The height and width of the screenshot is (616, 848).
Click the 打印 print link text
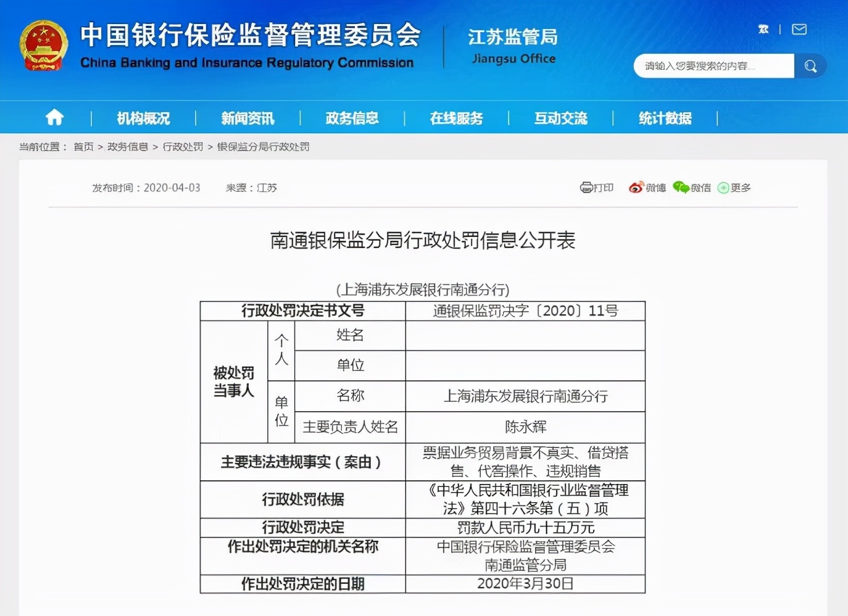coord(604,188)
